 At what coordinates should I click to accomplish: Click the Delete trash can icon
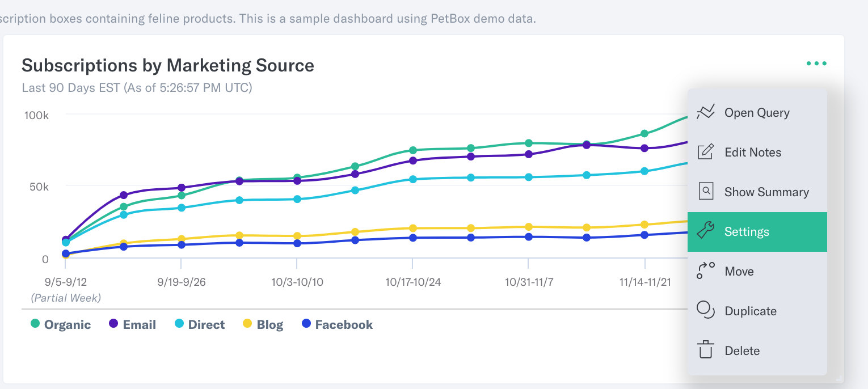pyautogui.click(x=705, y=350)
